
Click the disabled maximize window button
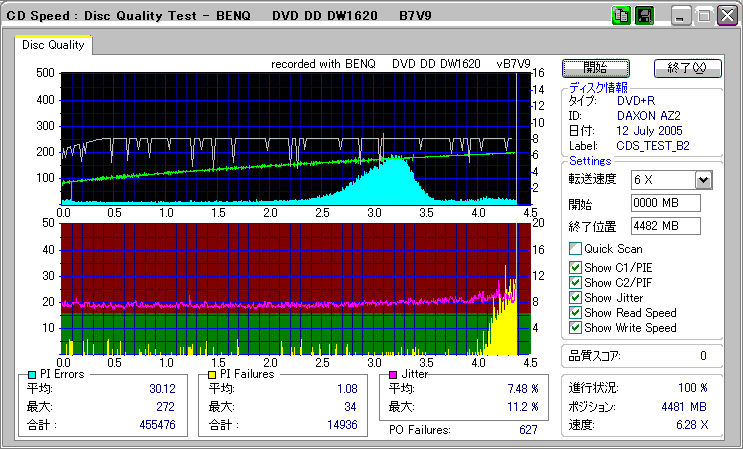point(704,16)
